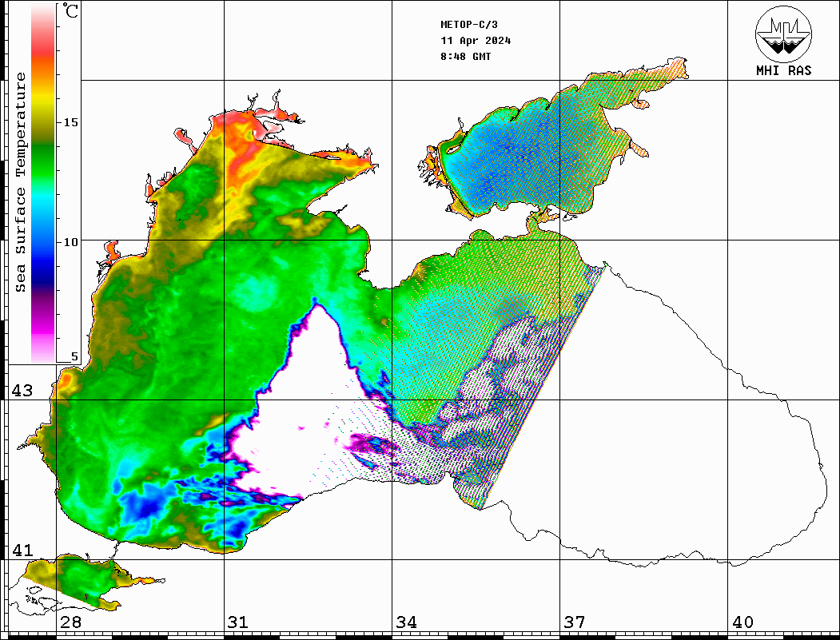
Task: Click the "Sea Surface Temperature" legend title
Action: click(x=20, y=183)
